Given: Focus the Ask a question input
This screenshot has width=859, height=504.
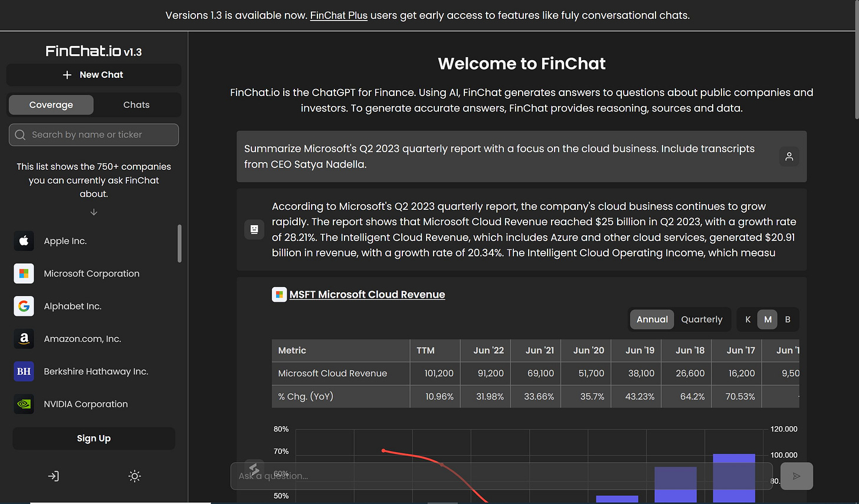Looking at the screenshot, I should [501, 476].
